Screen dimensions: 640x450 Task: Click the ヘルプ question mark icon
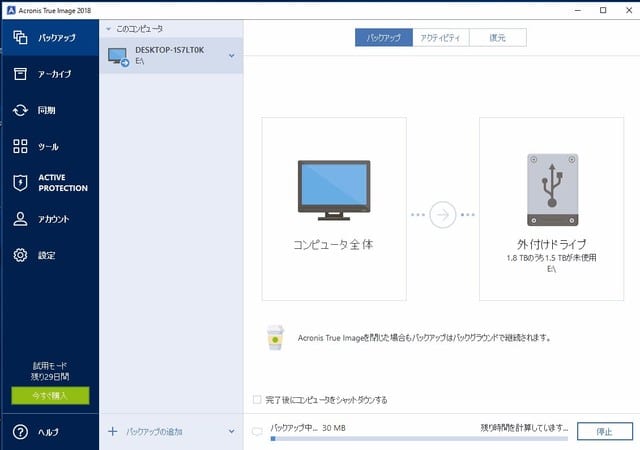point(20,432)
